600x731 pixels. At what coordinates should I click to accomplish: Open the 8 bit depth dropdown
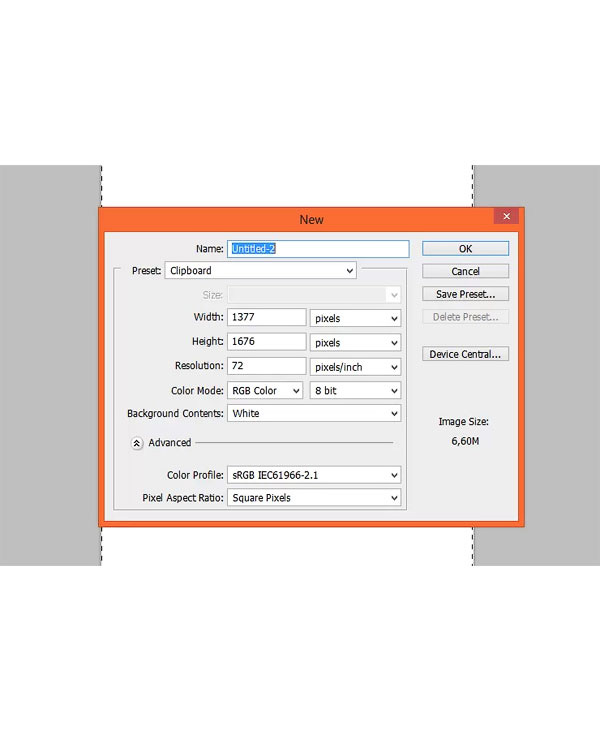[x=355, y=390]
